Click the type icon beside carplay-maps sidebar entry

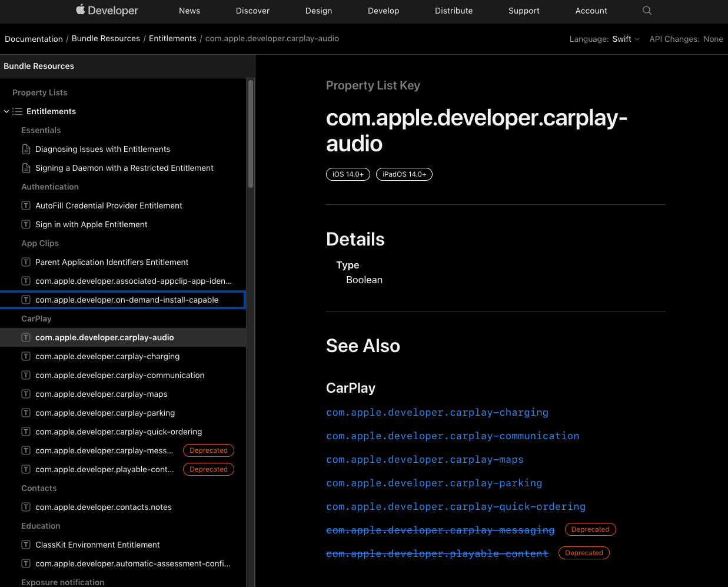(26, 394)
